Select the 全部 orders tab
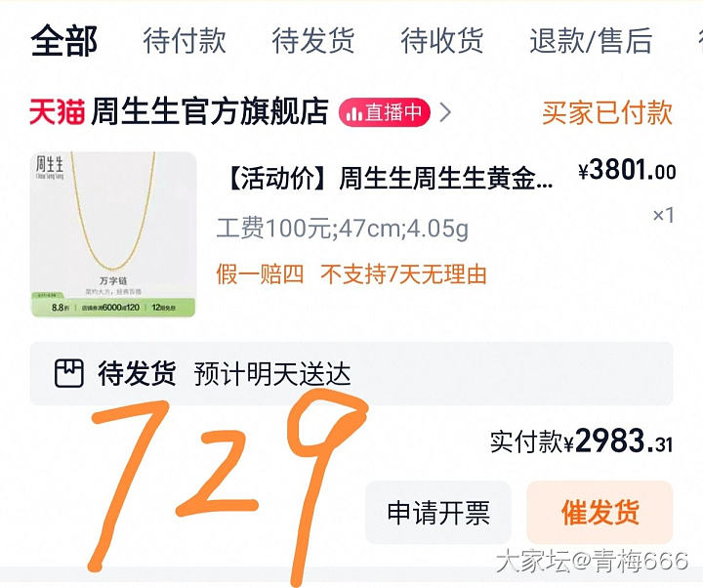Screen dimensions: 703x588 (x=64, y=41)
